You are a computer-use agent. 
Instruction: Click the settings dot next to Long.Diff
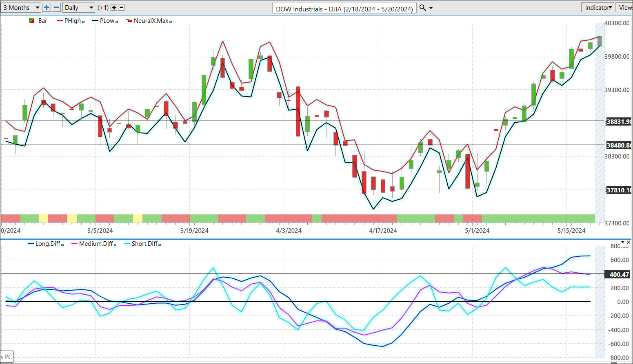[62, 245]
